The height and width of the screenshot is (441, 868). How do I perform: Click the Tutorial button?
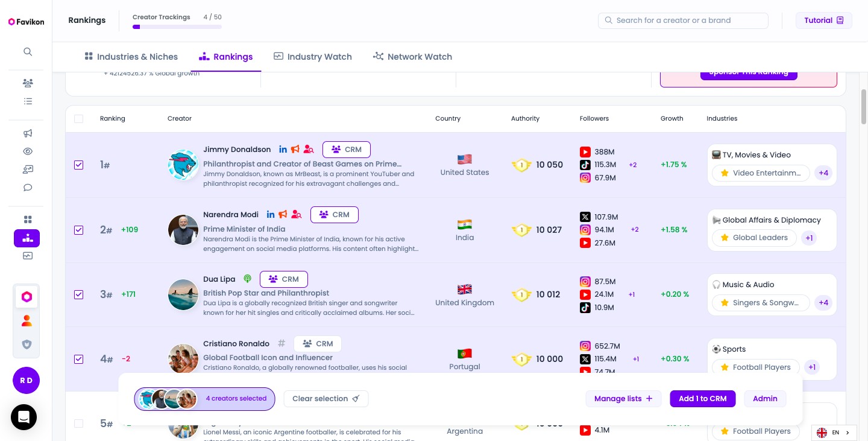point(824,21)
